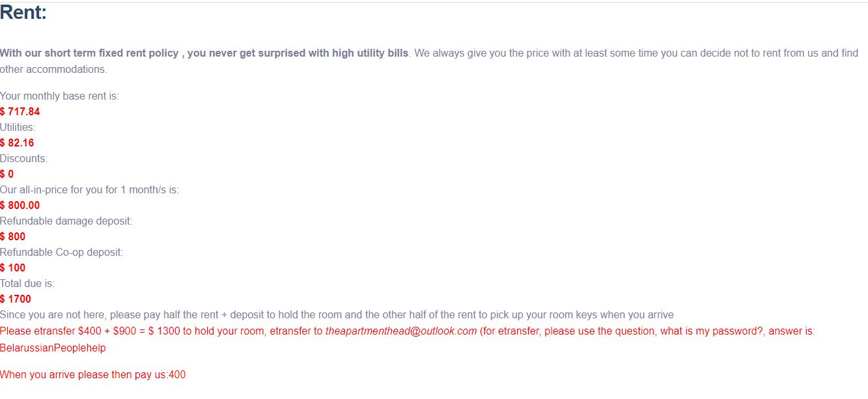Click the "When you arrive please then pay us:400" line
This screenshot has height=399, width=868.
(x=92, y=375)
